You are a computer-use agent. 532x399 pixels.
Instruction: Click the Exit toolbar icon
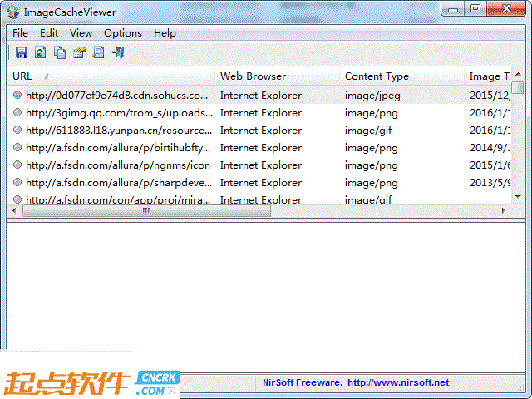[x=118, y=52]
